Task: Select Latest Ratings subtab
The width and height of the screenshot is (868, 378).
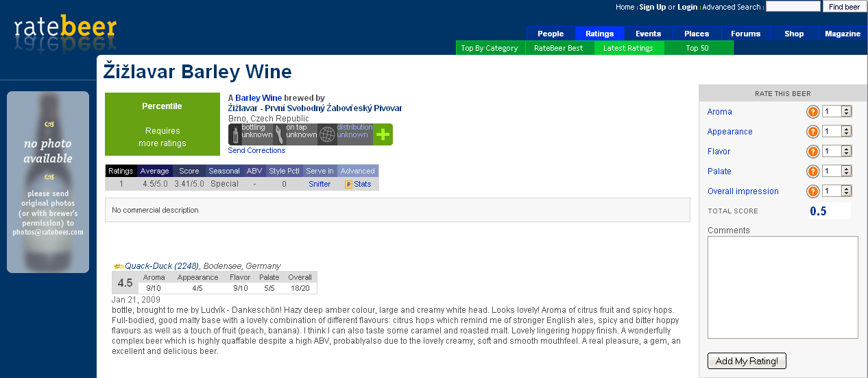Action: point(629,48)
